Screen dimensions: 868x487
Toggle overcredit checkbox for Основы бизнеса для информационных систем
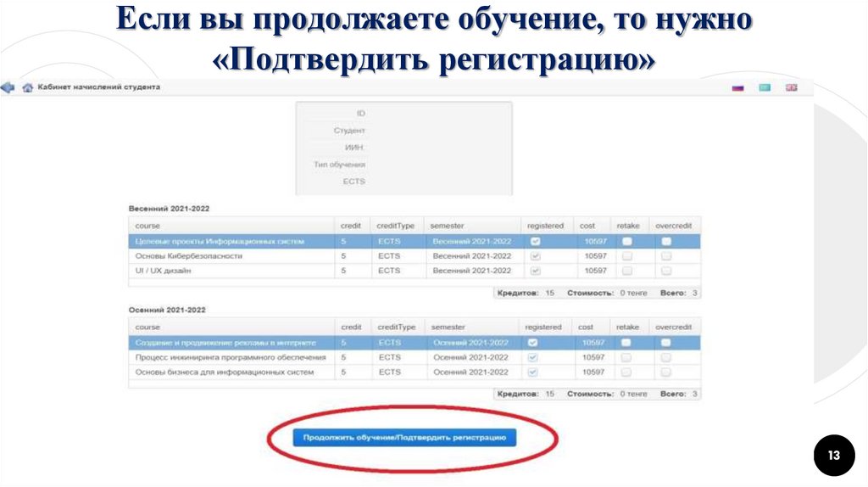click(666, 372)
